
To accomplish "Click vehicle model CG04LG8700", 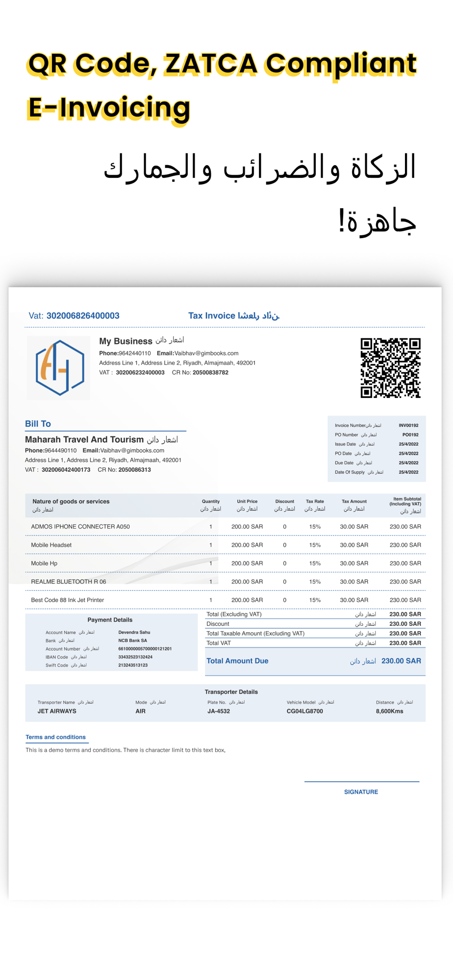I will [x=305, y=711].
